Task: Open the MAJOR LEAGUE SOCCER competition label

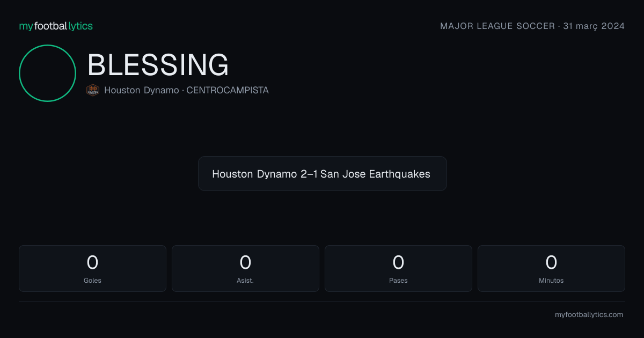Action: point(497,26)
